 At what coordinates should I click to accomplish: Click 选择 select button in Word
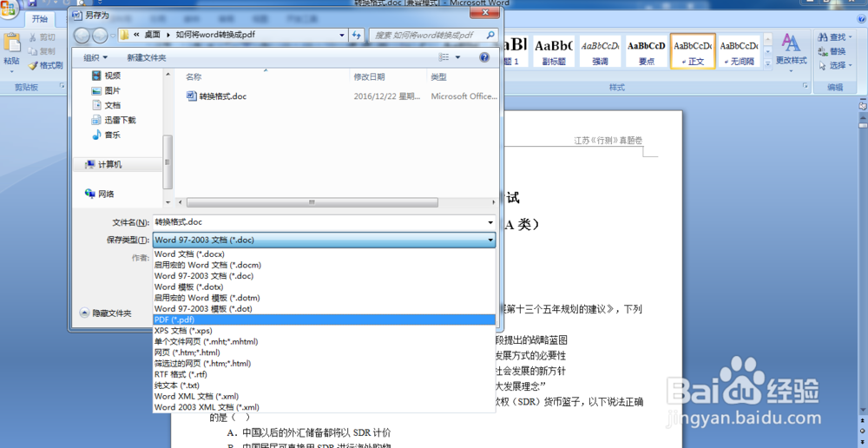[x=835, y=65]
